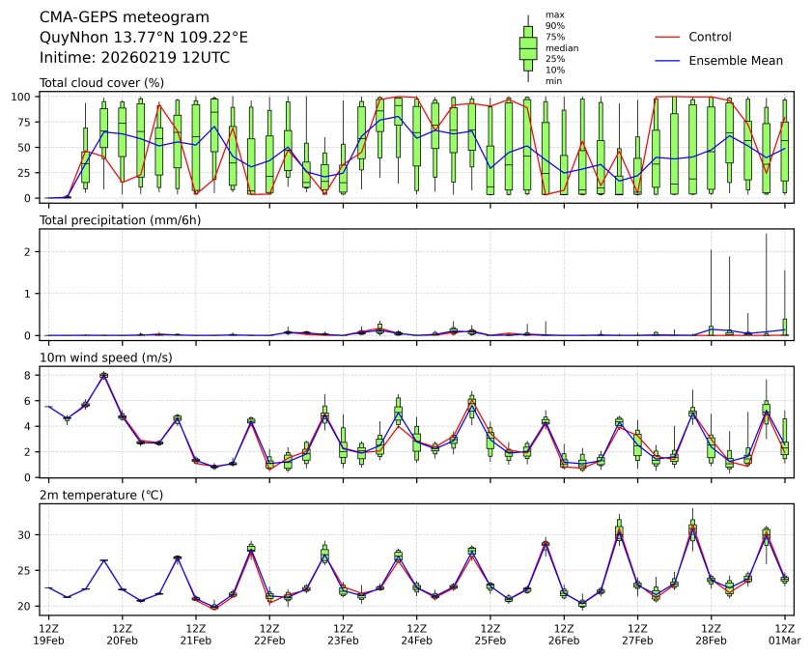Click the 12Z 01Mar time axis label
This screenshot has width=812, height=657.
(x=785, y=633)
